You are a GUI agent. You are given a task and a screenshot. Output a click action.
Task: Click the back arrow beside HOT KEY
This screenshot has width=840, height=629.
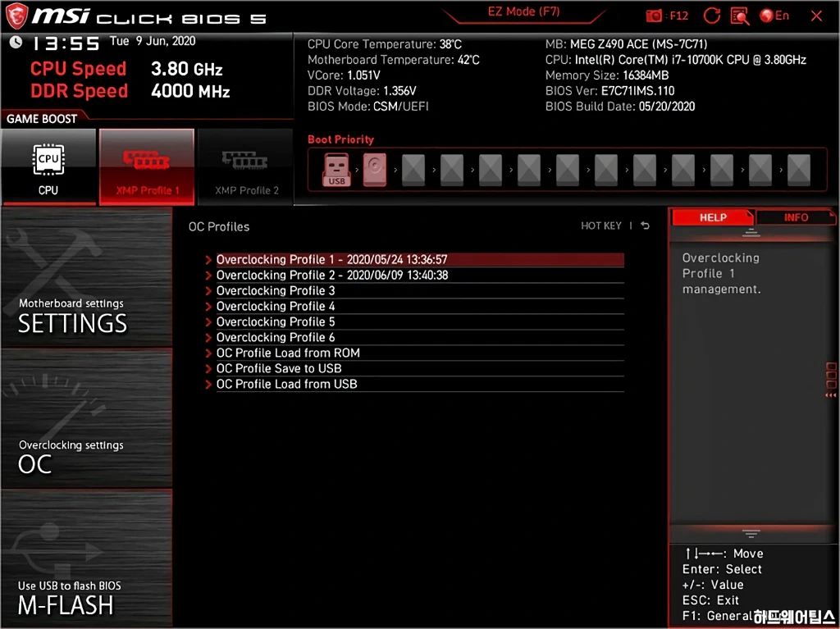point(645,226)
